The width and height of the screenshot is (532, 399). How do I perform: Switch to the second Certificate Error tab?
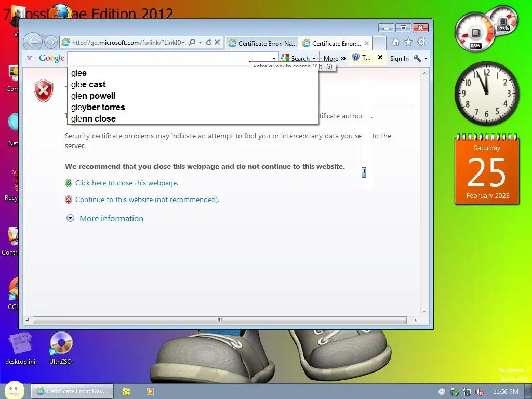(x=332, y=44)
